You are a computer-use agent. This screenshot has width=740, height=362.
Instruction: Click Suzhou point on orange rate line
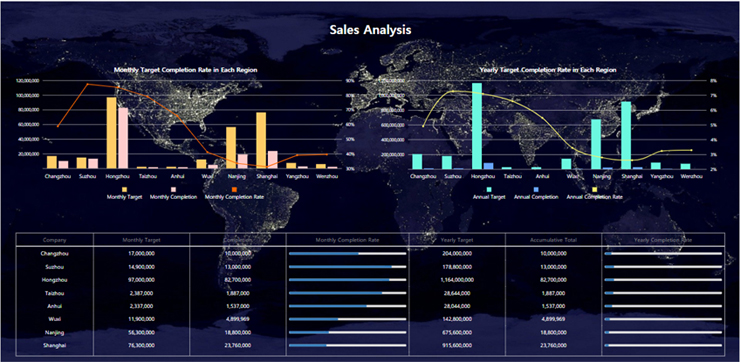click(88, 84)
